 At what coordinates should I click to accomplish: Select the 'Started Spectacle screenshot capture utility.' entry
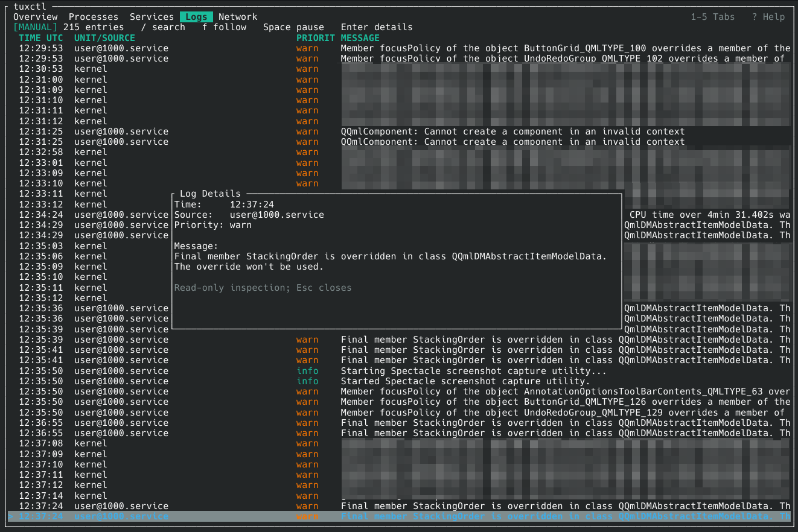click(399, 381)
